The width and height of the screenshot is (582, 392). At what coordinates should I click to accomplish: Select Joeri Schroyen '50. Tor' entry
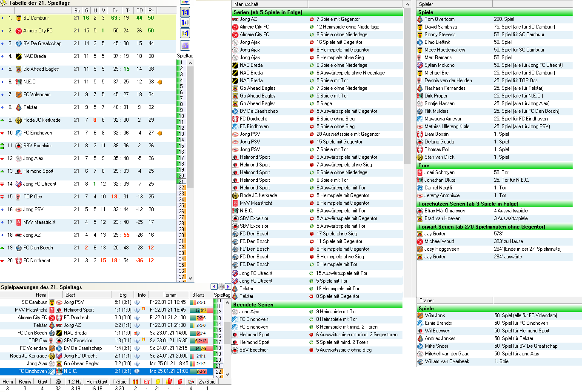[x=494, y=172]
